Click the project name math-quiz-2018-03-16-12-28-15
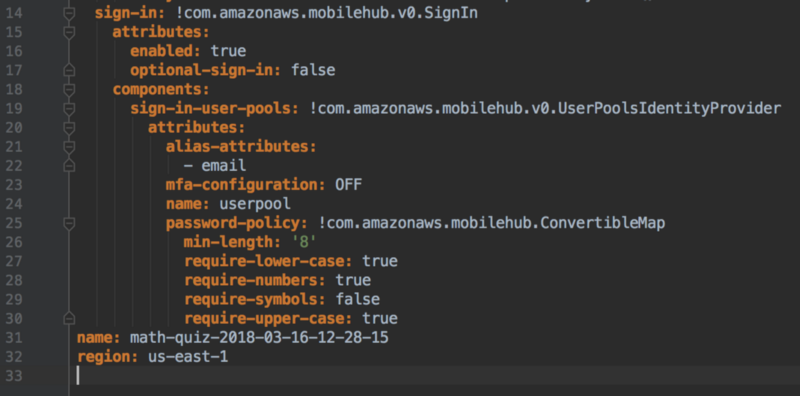 [259, 338]
